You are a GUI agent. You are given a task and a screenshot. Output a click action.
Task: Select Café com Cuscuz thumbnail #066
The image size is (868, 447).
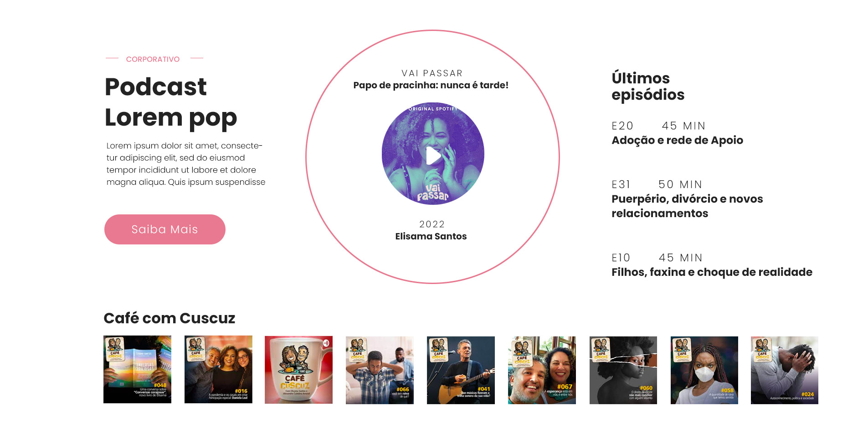pyautogui.click(x=380, y=370)
